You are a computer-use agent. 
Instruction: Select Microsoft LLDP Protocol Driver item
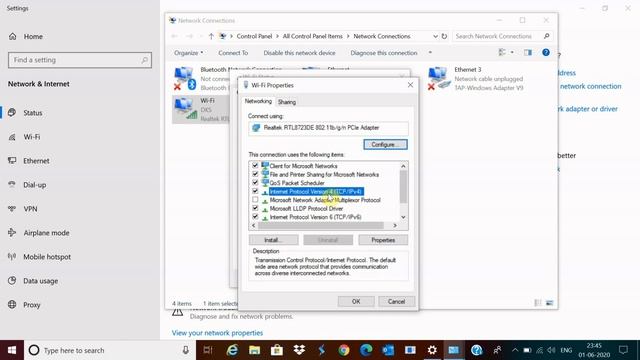click(306, 209)
